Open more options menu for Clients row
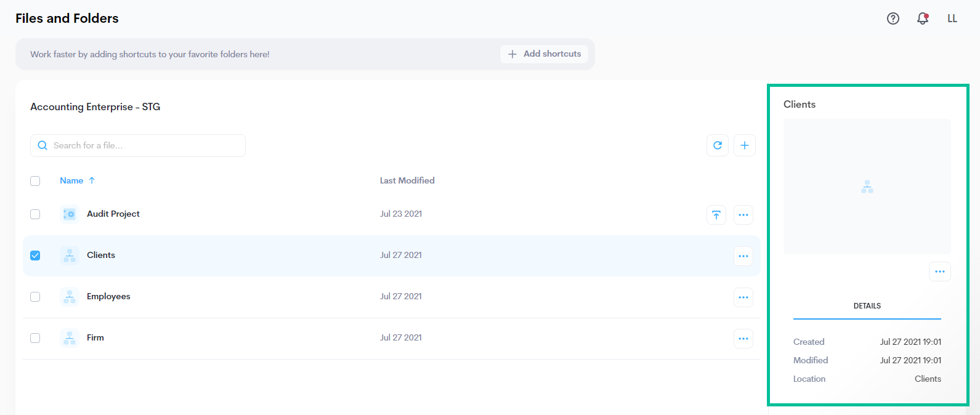This screenshot has height=415, width=980. click(743, 256)
